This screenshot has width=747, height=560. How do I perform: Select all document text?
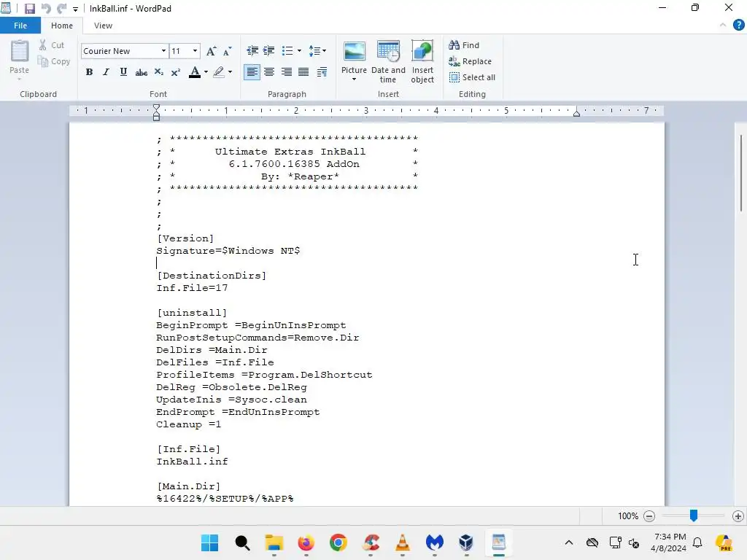pyautogui.click(x=473, y=77)
